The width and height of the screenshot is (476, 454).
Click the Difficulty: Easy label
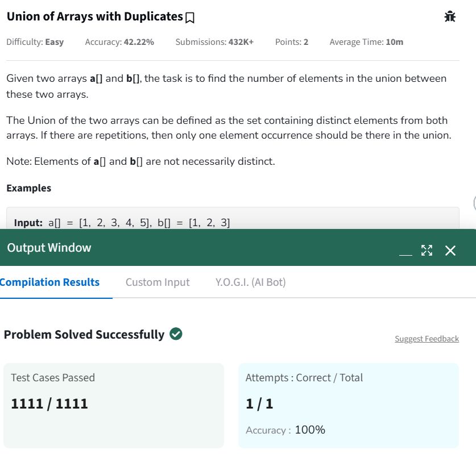(x=35, y=42)
